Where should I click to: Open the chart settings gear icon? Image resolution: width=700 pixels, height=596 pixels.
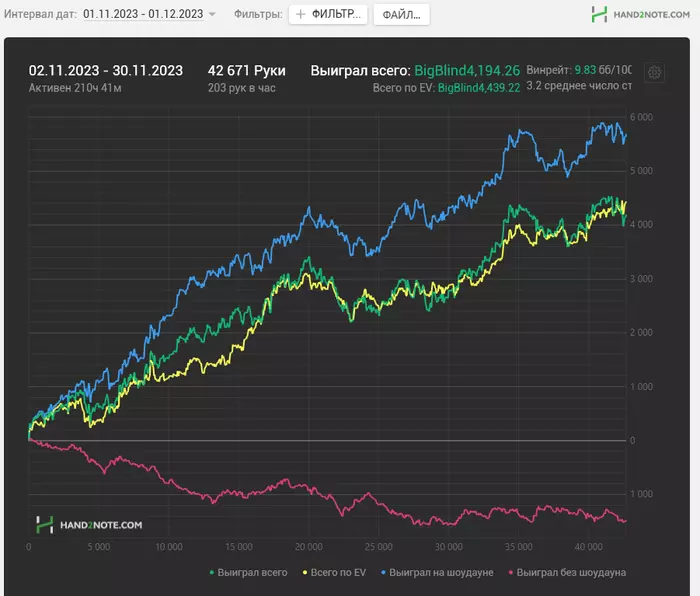click(654, 73)
